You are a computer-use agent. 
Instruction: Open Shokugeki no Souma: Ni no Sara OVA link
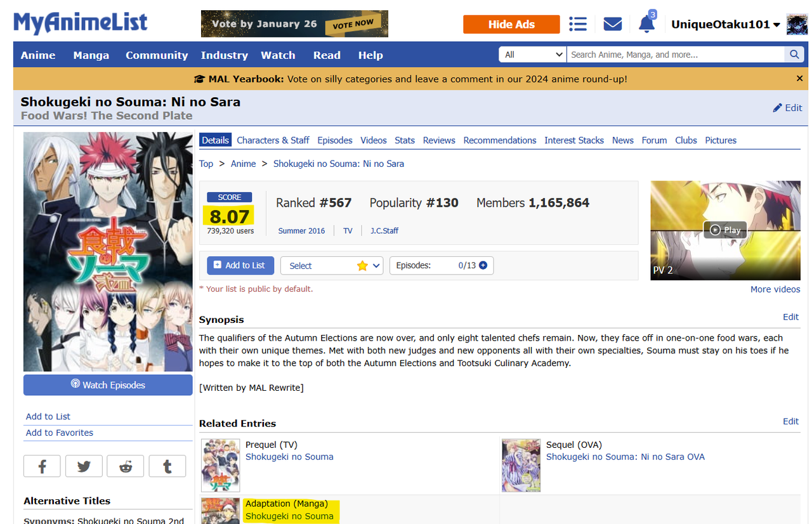coord(625,457)
